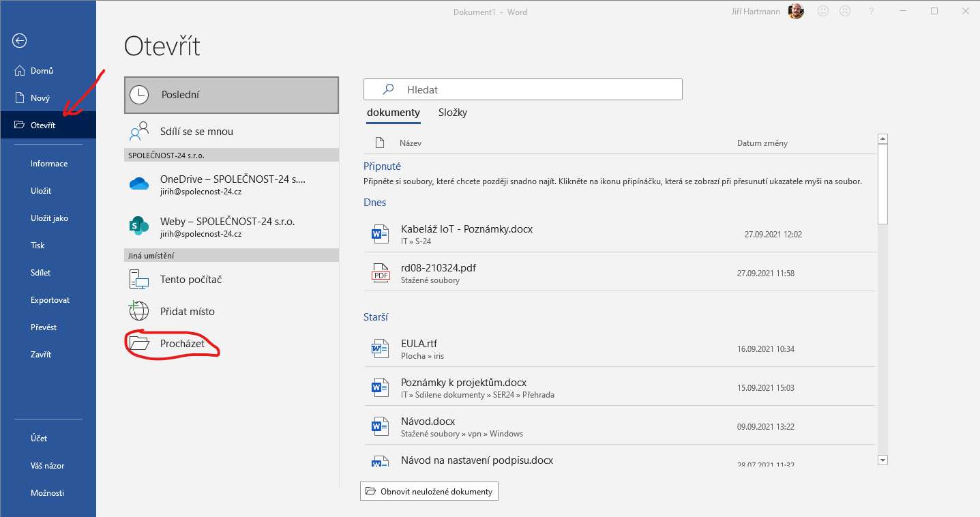Open the Tisk print section
Image resolution: width=980 pixels, height=517 pixels.
pos(48,246)
